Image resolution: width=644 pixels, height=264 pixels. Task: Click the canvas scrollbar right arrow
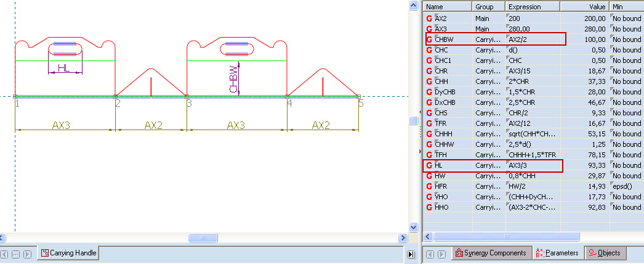click(403, 237)
